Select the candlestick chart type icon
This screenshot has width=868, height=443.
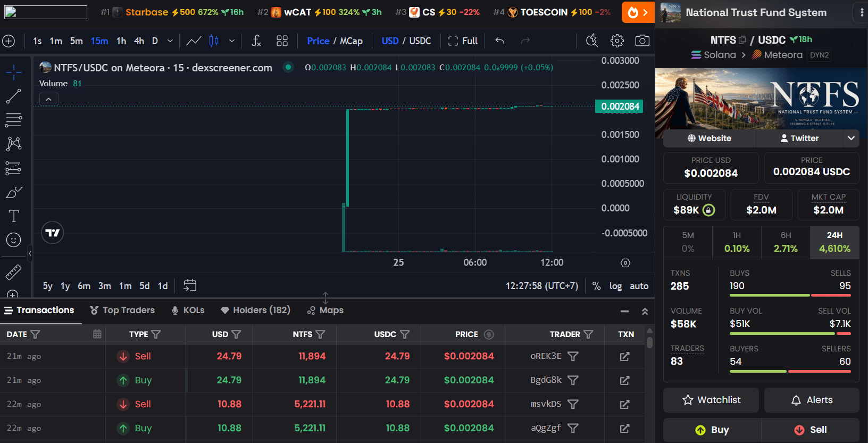coord(214,41)
